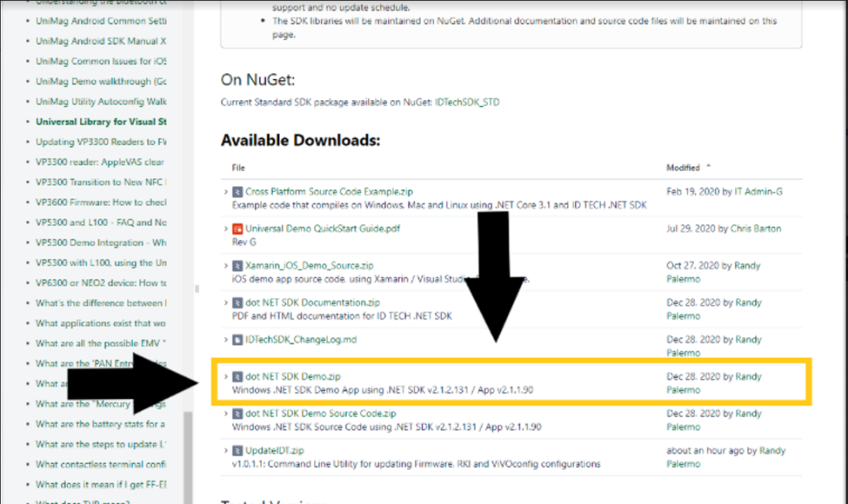Open UniMag Common Issues for iOS page

click(101, 62)
